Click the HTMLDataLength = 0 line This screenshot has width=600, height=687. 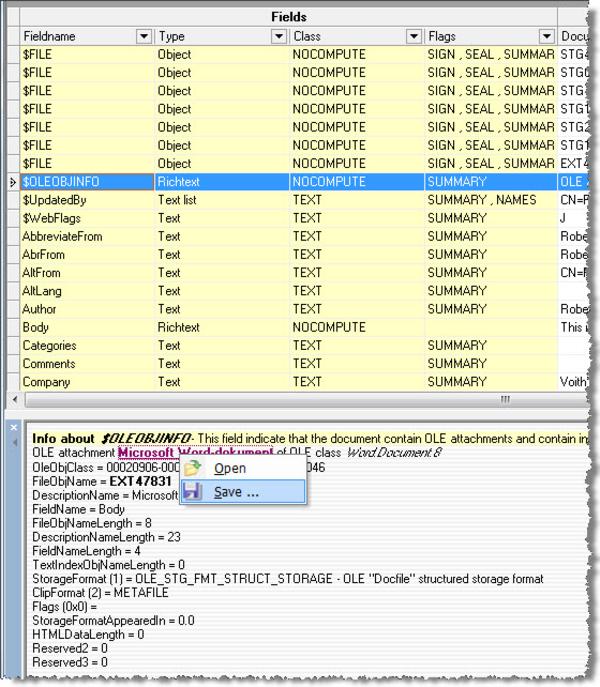[x=88, y=634]
